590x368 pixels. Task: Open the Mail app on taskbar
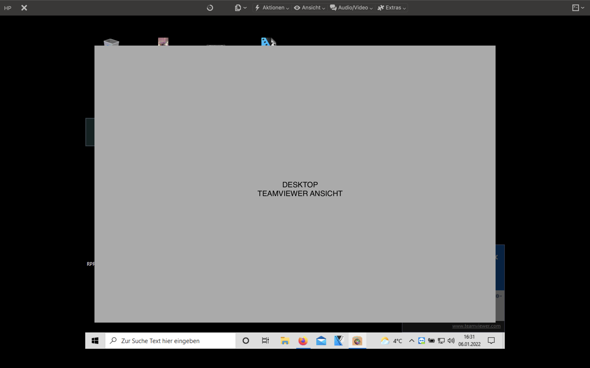coord(321,341)
